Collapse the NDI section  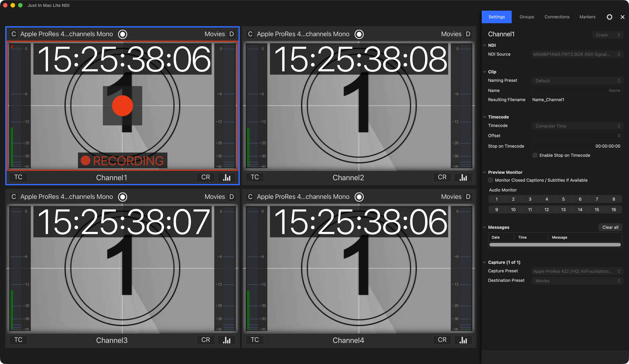[485, 45]
